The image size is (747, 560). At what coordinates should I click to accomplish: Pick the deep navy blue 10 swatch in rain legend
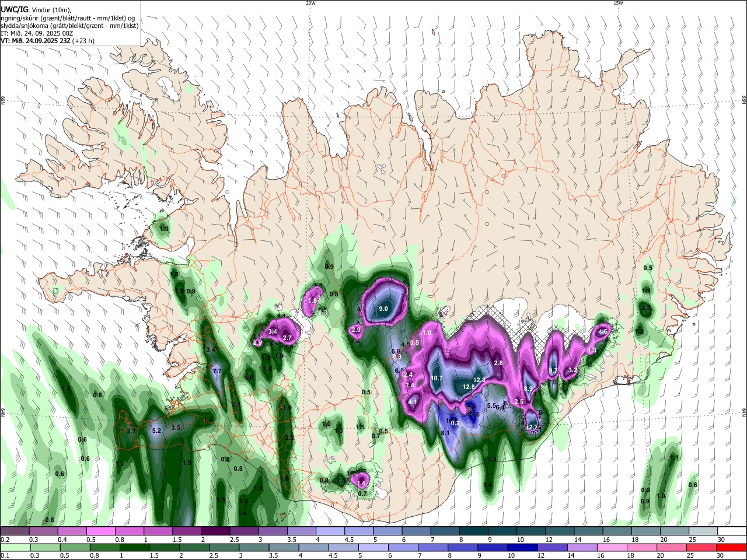522,547
